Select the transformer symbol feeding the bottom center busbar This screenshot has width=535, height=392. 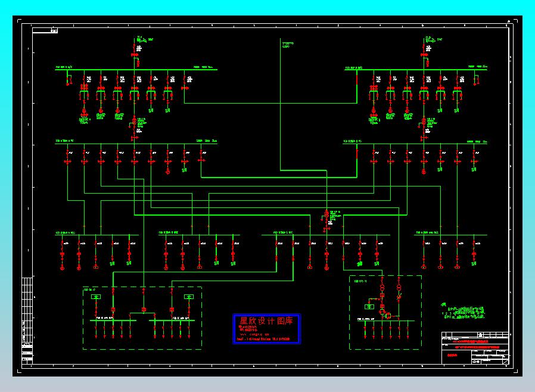326,214
